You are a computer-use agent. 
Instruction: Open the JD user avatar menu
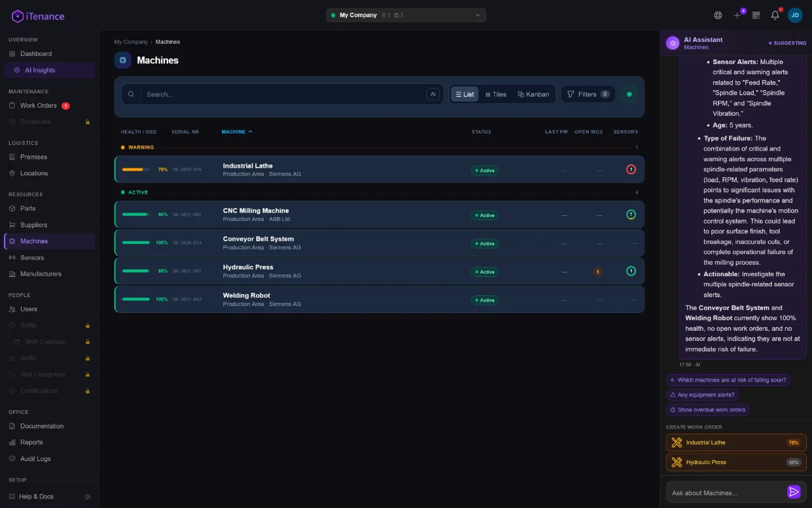795,15
